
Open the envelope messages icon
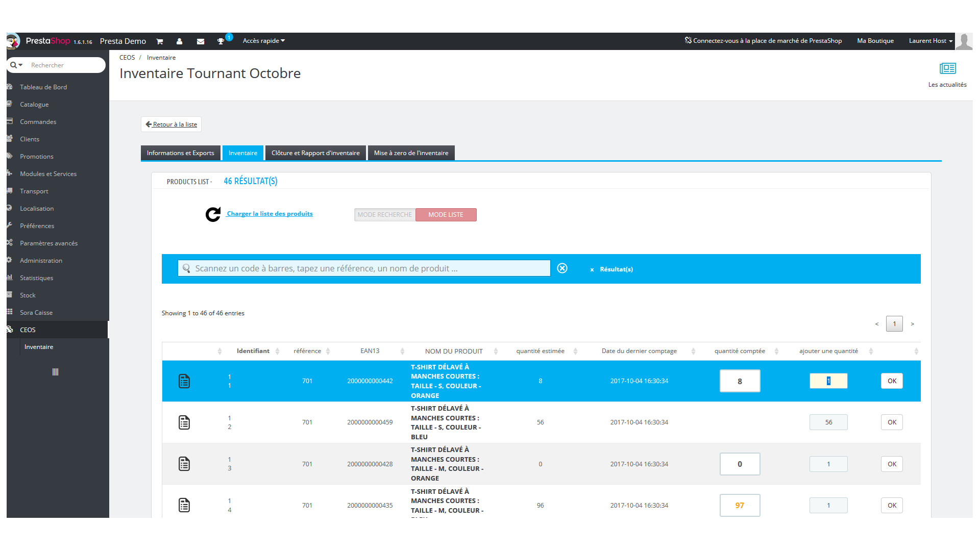click(201, 41)
